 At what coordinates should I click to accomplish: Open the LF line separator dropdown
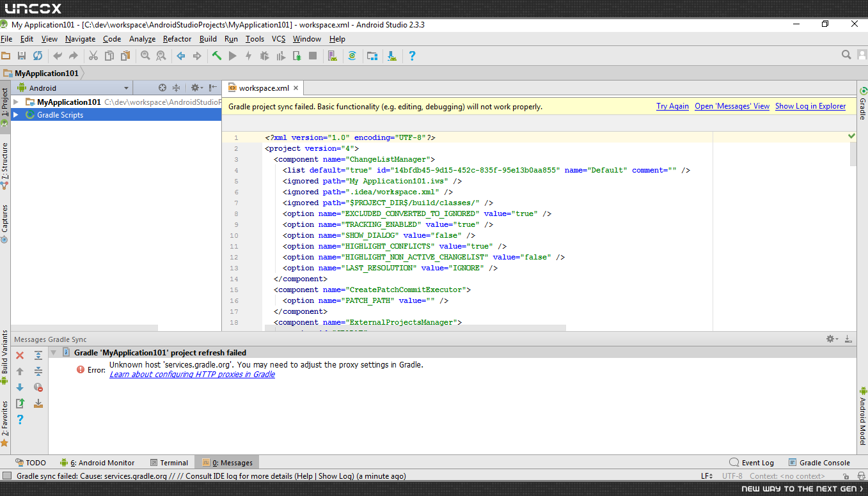(707, 476)
